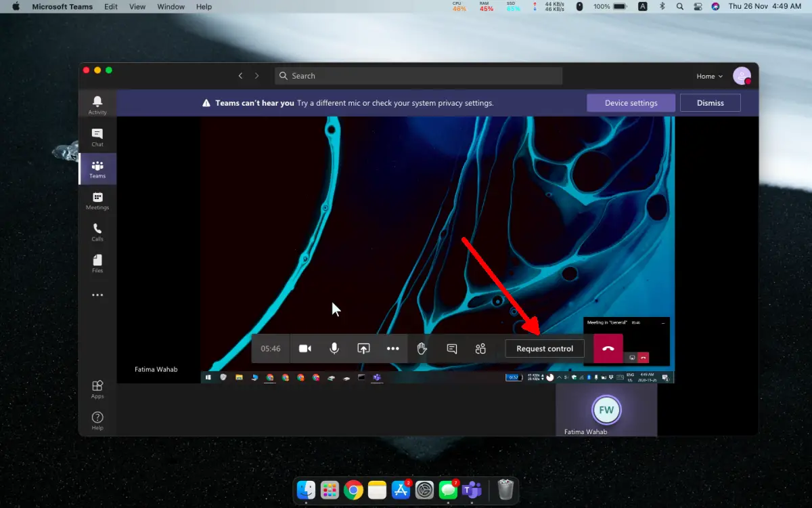This screenshot has height=508, width=812.
Task: Open Apps store in sidebar
Action: tap(97, 389)
